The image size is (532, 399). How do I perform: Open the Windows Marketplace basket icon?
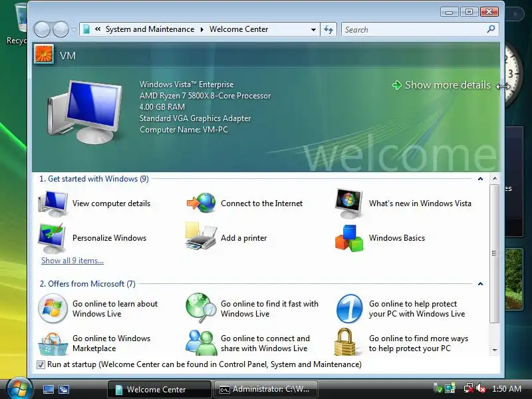[x=53, y=344]
